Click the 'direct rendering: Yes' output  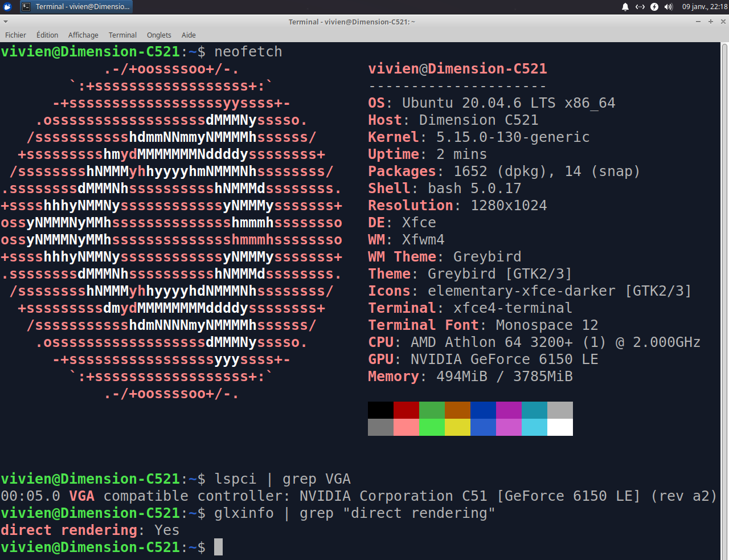click(x=90, y=530)
